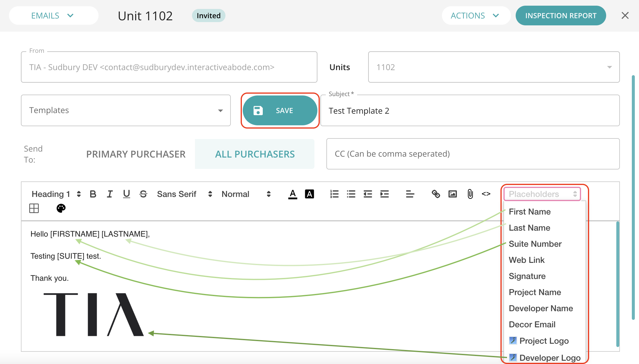
Task: Click the CC email input field
Action: (473, 154)
